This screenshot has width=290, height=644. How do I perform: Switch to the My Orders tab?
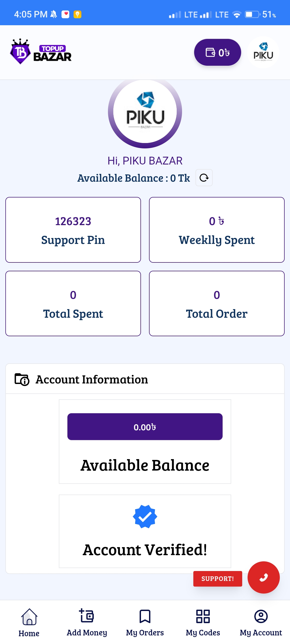[x=145, y=621]
